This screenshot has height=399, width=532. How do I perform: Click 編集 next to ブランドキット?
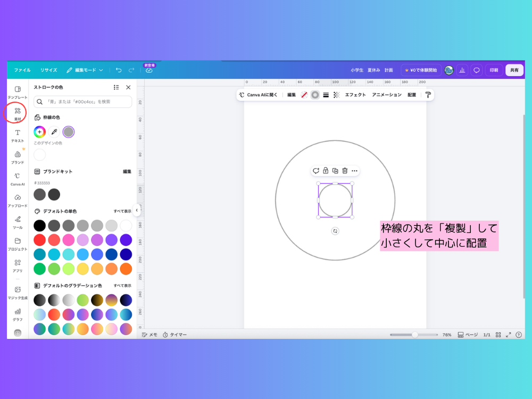click(127, 172)
